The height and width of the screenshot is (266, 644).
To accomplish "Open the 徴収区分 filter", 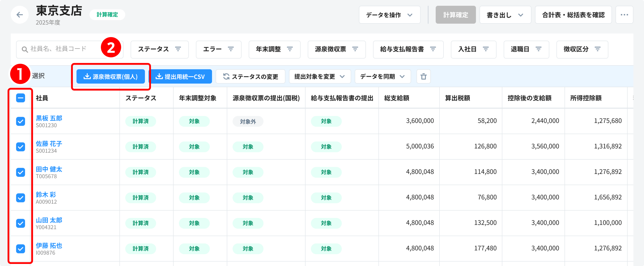I will (582, 49).
